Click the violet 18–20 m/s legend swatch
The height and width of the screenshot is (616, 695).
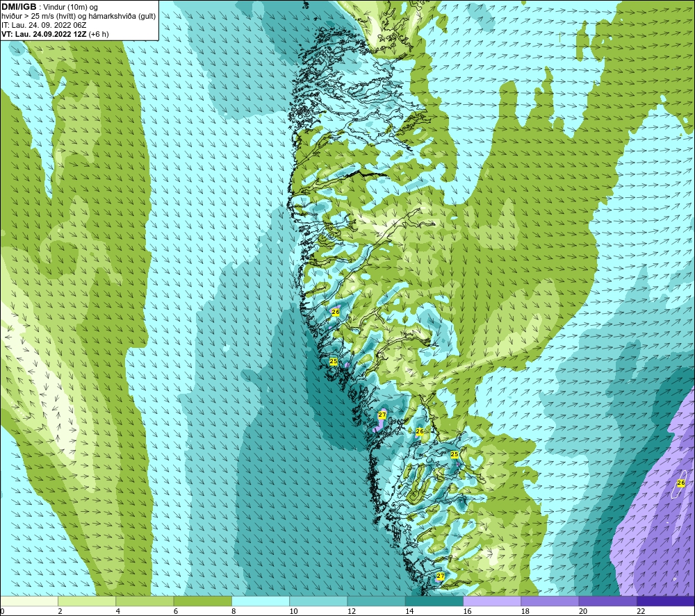coord(550,601)
